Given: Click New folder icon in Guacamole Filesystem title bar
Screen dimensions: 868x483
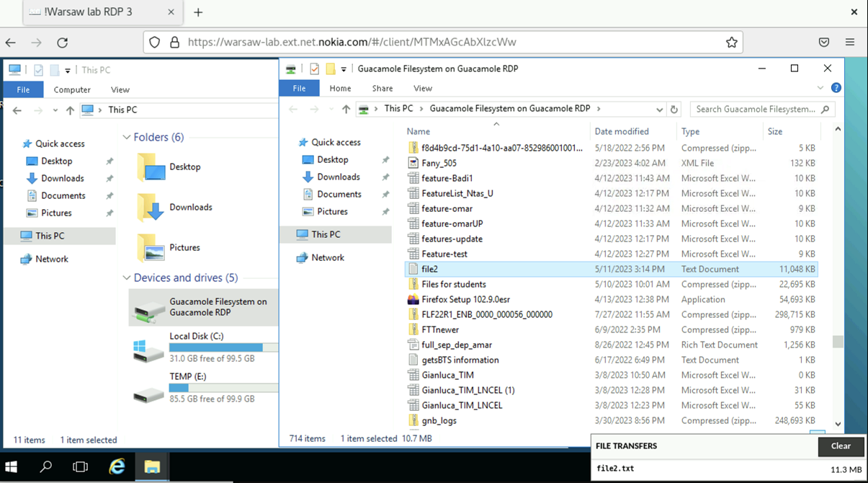Looking at the screenshot, I should [331, 69].
